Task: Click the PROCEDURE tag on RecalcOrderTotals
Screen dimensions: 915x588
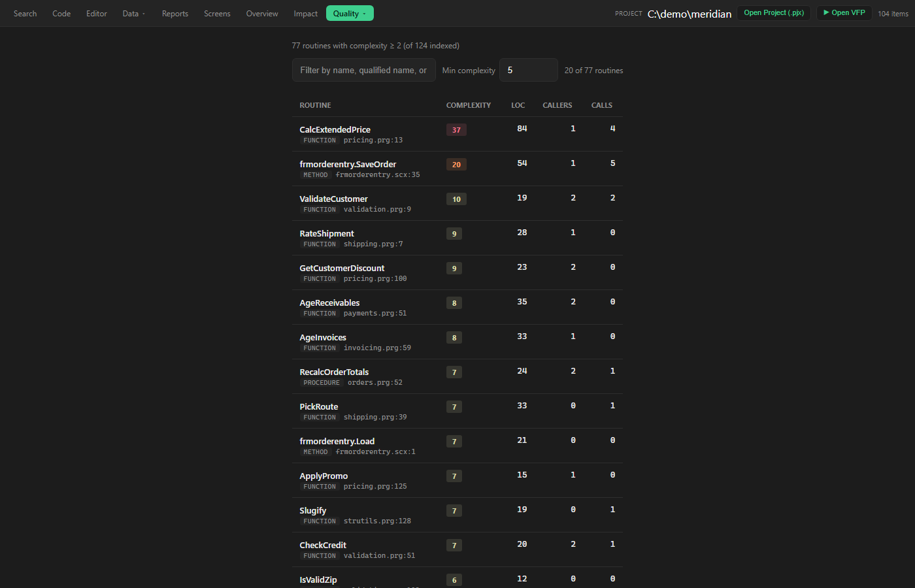Action: click(x=322, y=383)
